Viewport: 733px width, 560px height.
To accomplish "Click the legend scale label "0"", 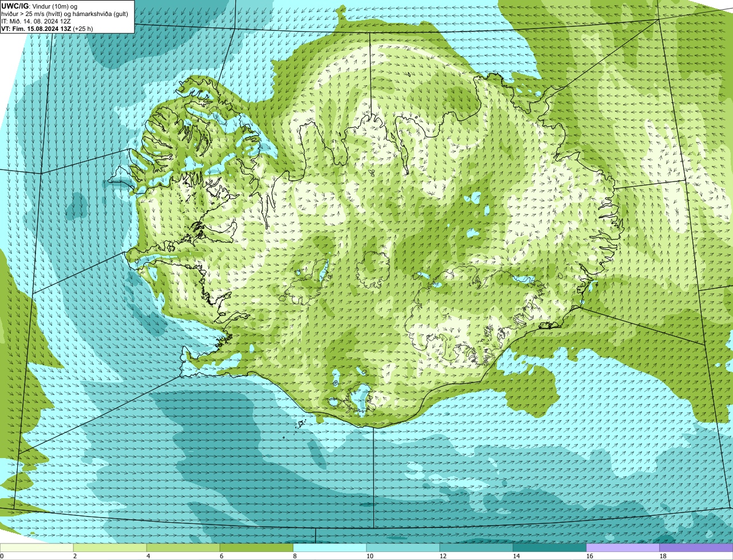I will tap(2, 556).
